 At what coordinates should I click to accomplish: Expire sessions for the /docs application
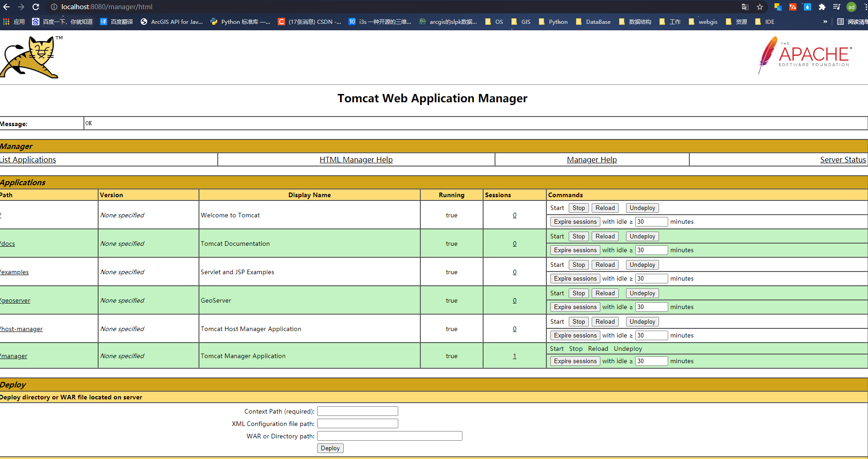[x=575, y=250]
